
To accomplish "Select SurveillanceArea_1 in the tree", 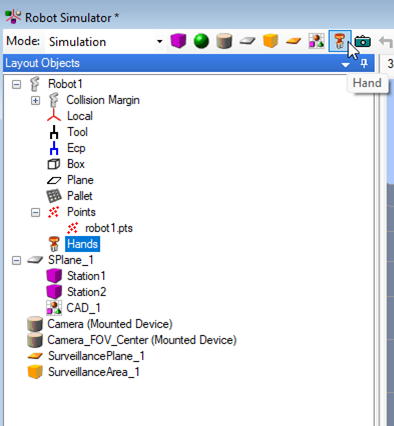I will pyautogui.click(x=94, y=372).
